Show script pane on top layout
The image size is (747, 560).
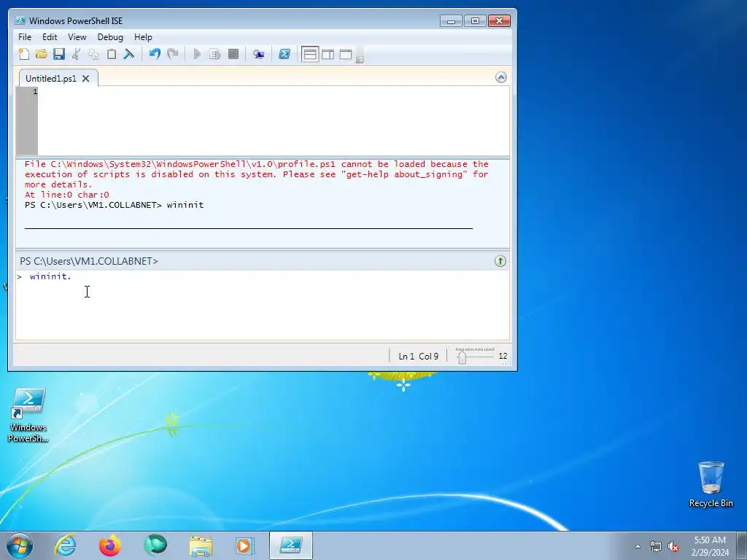pyautogui.click(x=310, y=54)
